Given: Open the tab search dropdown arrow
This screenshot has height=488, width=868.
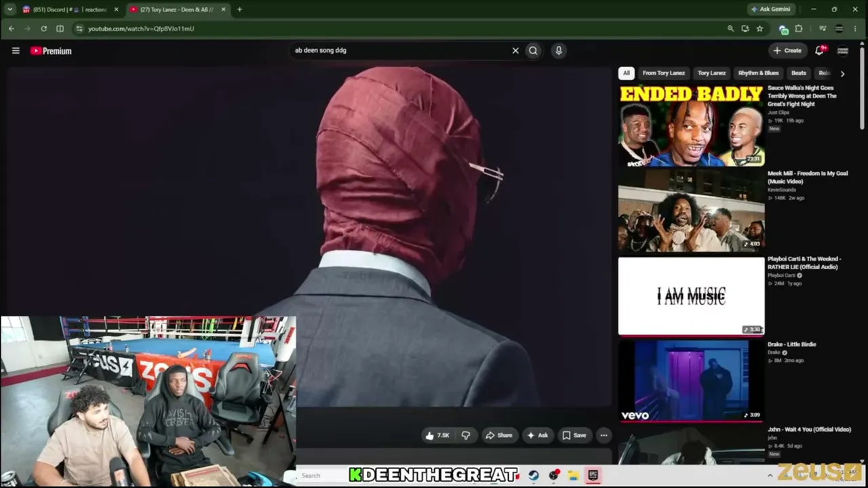Looking at the screenshot, I should (x=9, y=9).
